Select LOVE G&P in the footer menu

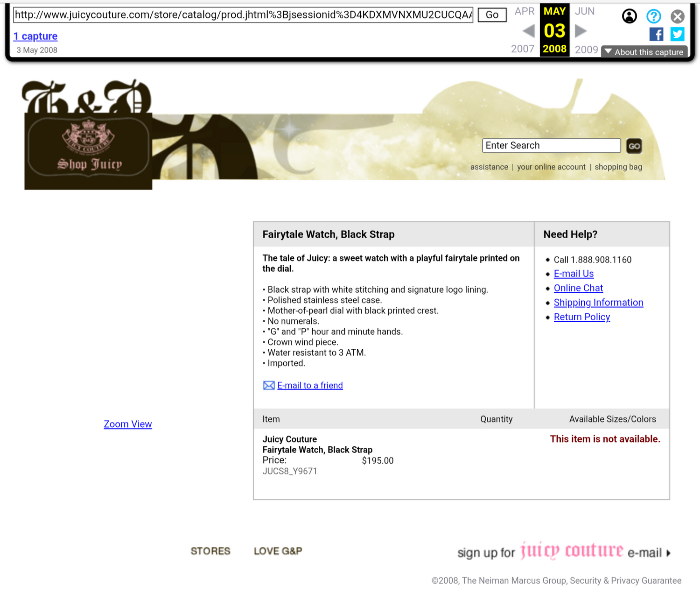click(278, 551)
